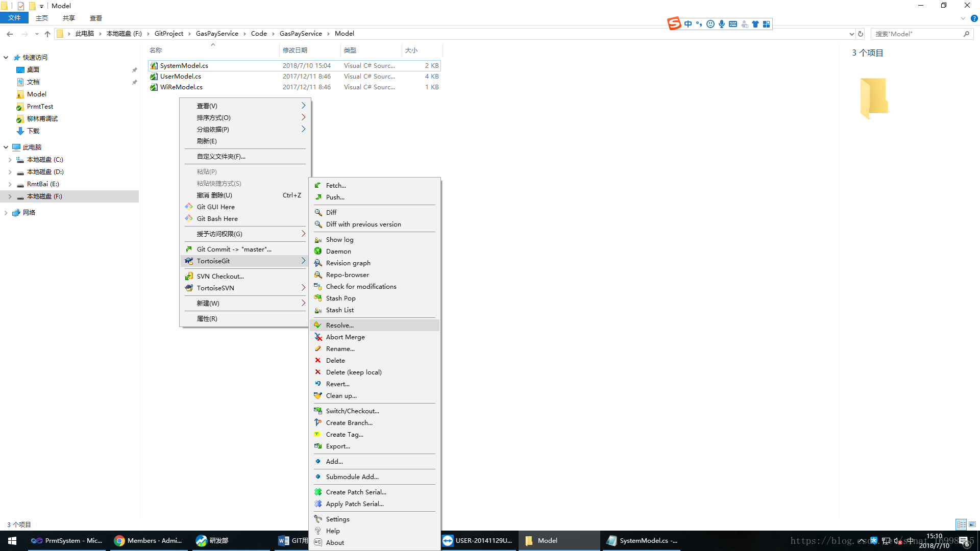Click the Fetch icon in TortoiseGit submenu
The image size is (980, 551).
(x=318, y=185)
